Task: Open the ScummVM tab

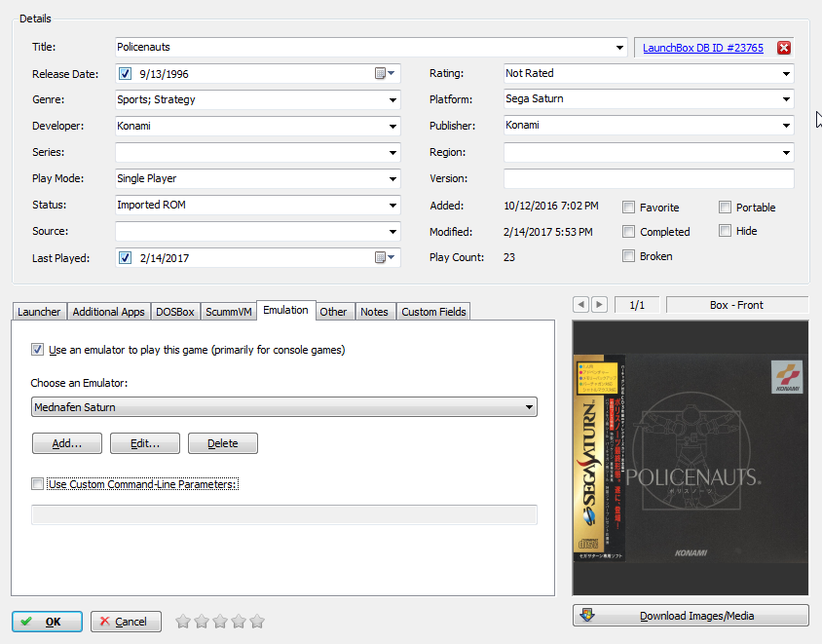Action: coord(229,312)
